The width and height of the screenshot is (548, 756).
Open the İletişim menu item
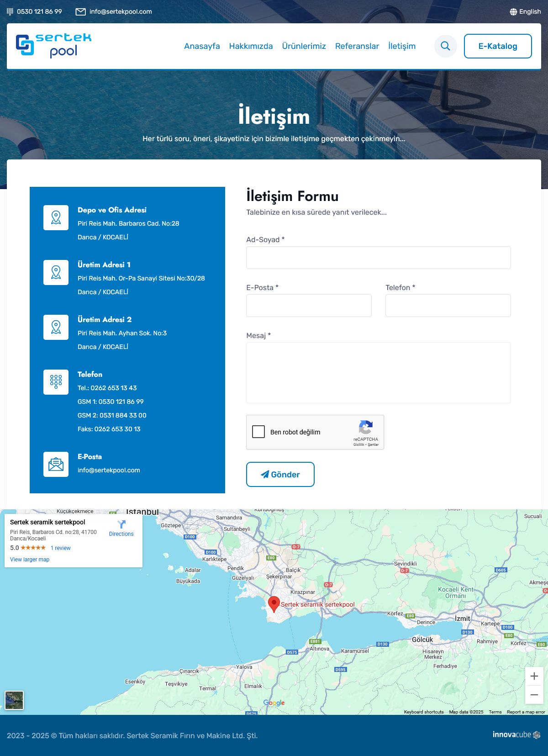(x=402, y=46)
